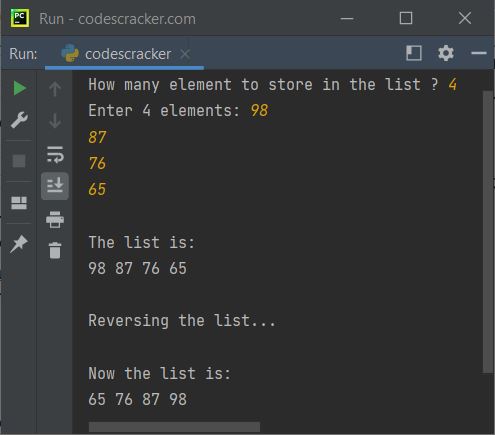This screenshot has width=495, height=435.
Task: Click the yellow input value 87
Action: coord(97,137)
